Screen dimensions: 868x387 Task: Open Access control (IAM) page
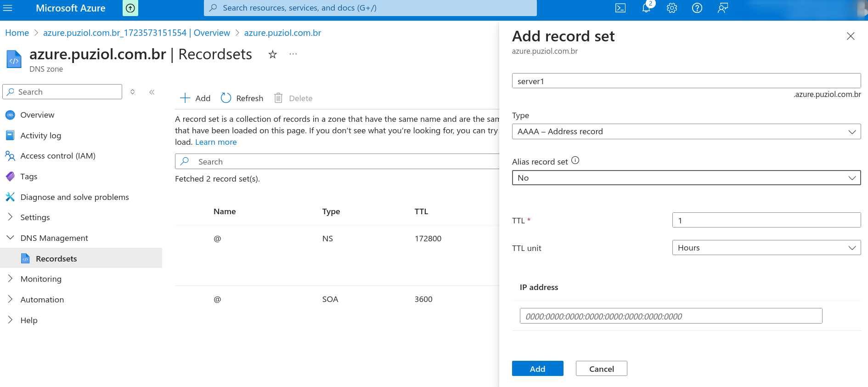click(58, 156)
